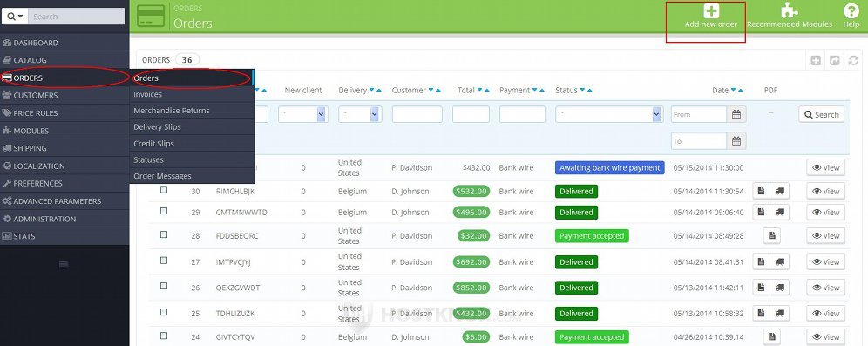
Task: Click the Add new order plus icon
Action: pos(711,10)
